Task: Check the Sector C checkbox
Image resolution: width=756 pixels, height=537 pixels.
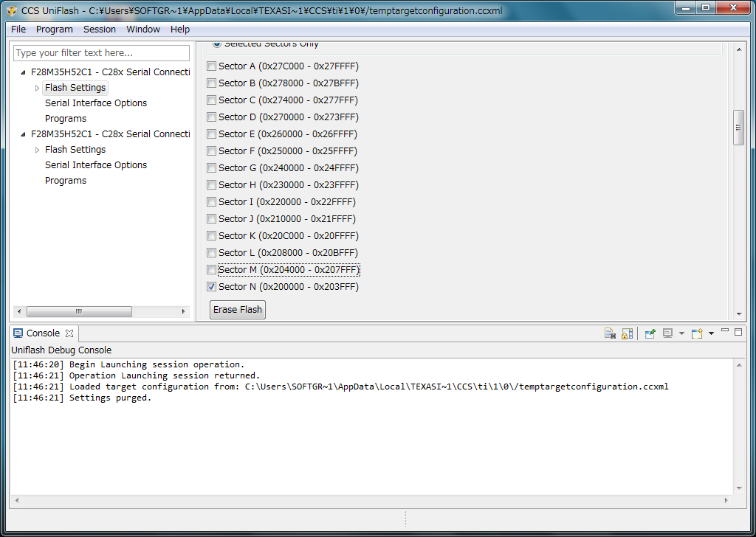Action: click(211, 100)
